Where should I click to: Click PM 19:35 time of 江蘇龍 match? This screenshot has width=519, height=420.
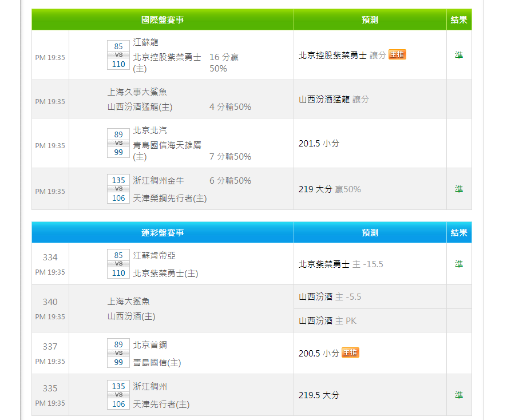coord(50,58)
